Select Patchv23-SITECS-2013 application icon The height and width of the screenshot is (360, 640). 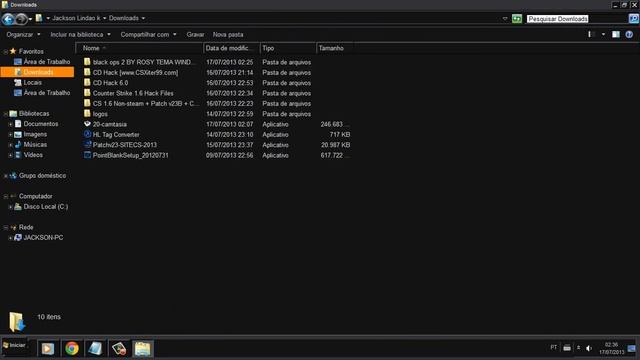[87, 144]
